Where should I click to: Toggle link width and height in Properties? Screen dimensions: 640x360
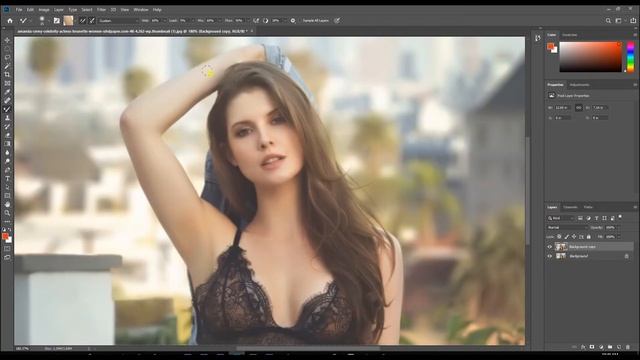click(578, 107)
